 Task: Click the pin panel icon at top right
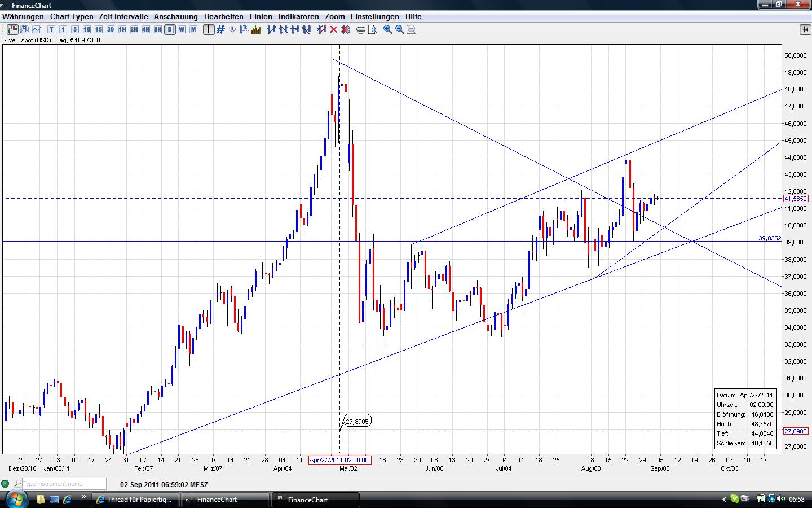(804, 29)
